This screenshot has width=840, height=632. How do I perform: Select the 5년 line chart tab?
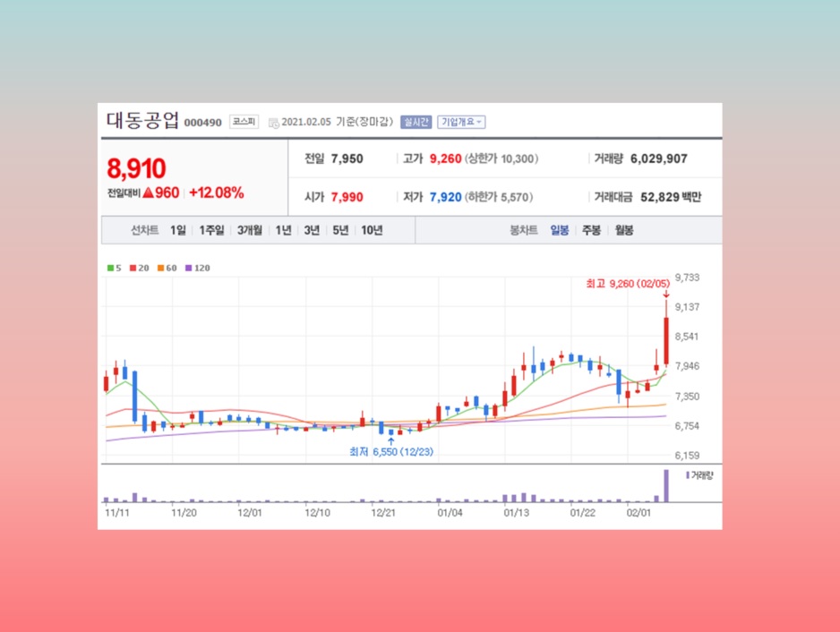[x=340, y=230]
